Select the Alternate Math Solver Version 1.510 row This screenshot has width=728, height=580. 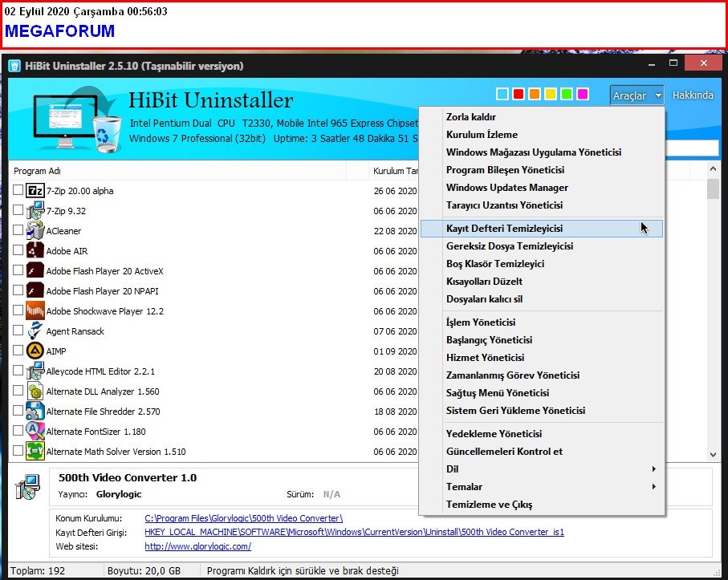click(214, 452)
